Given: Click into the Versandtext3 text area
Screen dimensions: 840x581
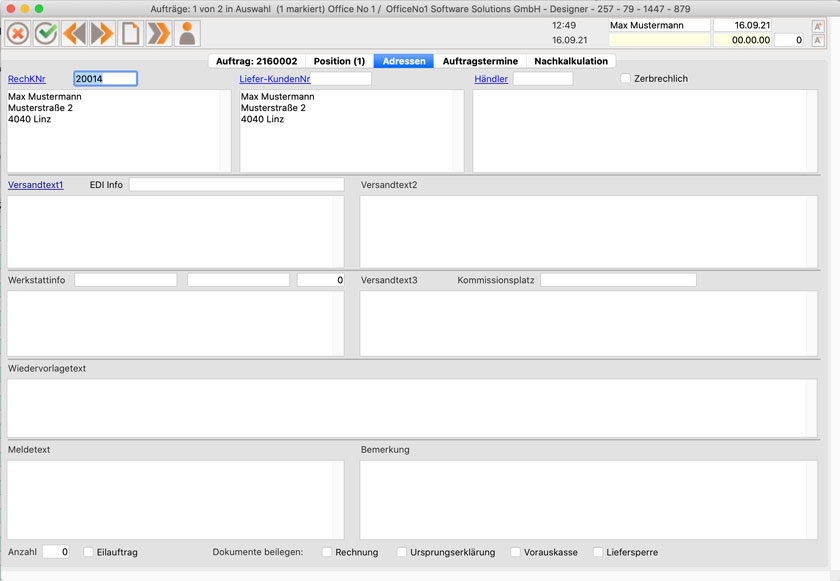Looking at the screenshot, I should (589, 323).
